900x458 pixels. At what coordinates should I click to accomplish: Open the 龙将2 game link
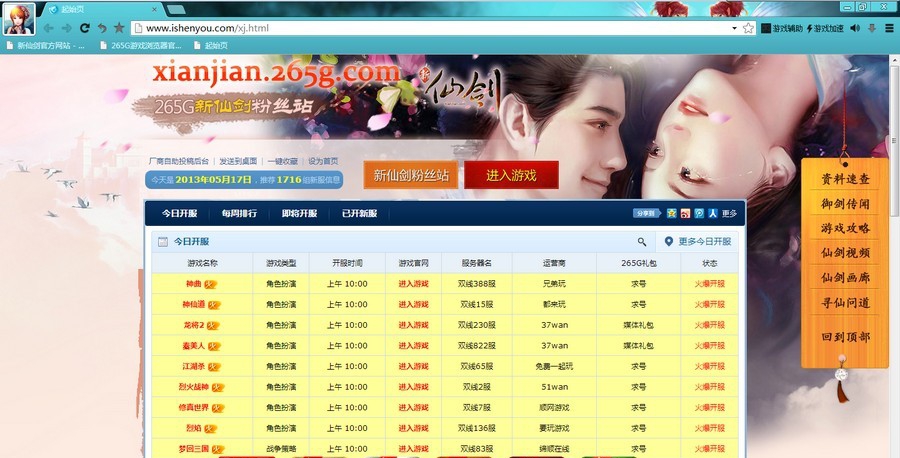(193, 325)
